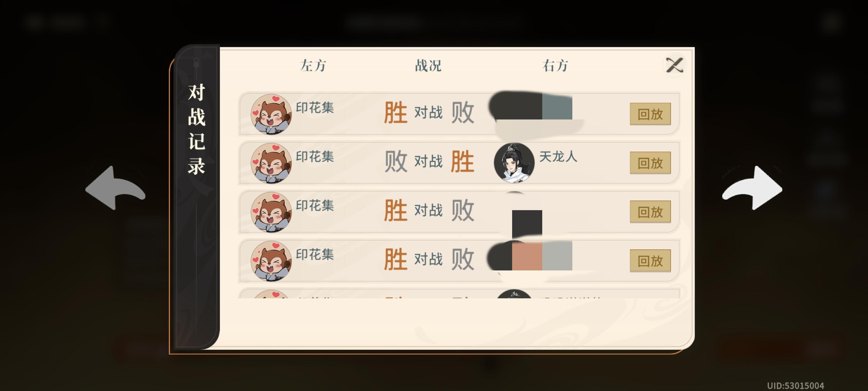This screenshot has width=868, height=391.
Task: Click the 左方 column header
Action: pyautogui.click(x=313, y=65)
